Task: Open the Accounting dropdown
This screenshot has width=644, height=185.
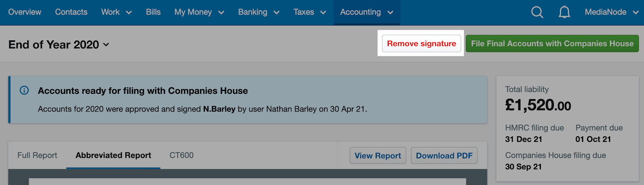Action: tap(367, 12)
